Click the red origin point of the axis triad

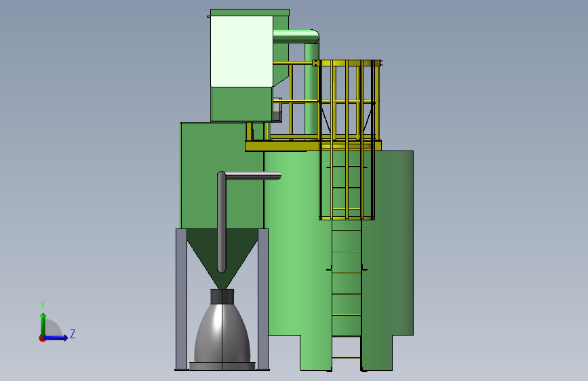pyautogui.click(x=42, y=338)
